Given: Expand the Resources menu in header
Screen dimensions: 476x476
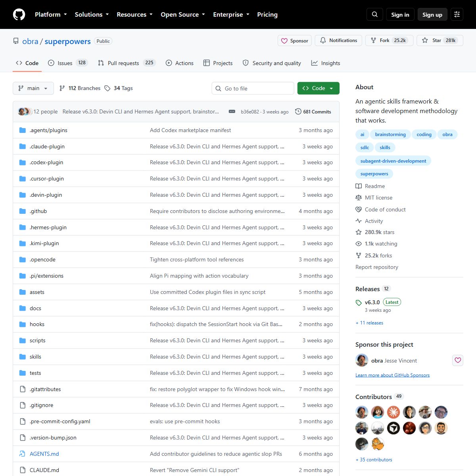Looking at the screenshot, I should 134,14.
